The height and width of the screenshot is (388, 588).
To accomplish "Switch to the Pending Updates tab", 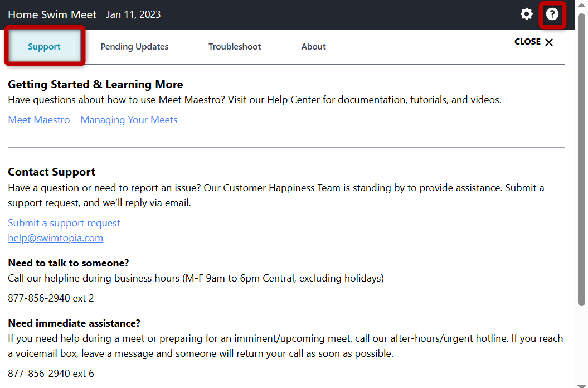I will (x=134, y=46).
